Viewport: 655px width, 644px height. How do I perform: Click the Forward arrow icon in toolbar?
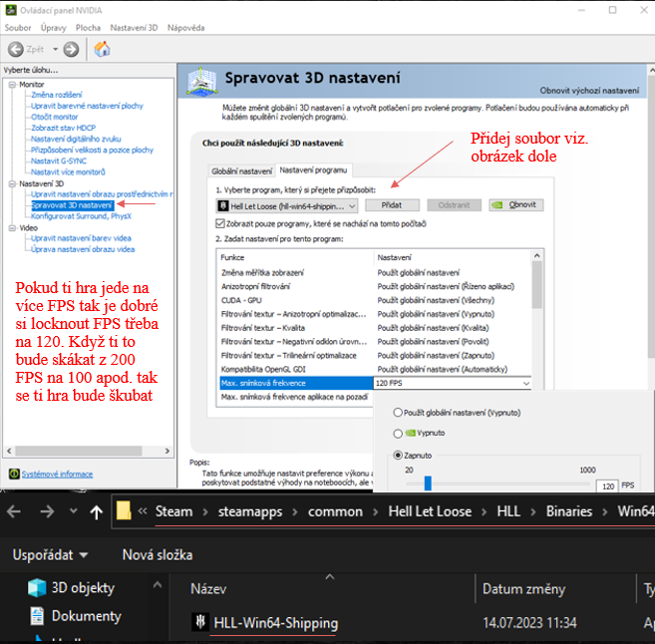pyautogui.click(x=71, y=49)
